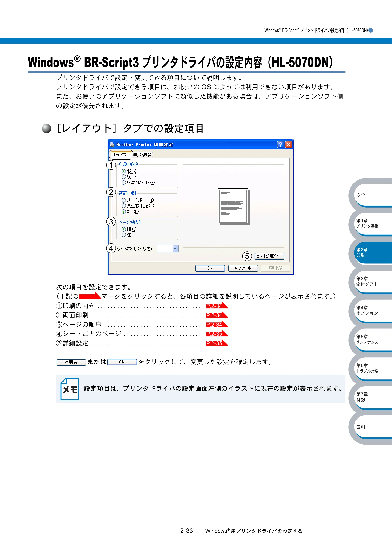Switch to the 用紙/品質 tab
The height and width of the screenshot is (555, 392).
pyautogui.click(x=143, y=155)
